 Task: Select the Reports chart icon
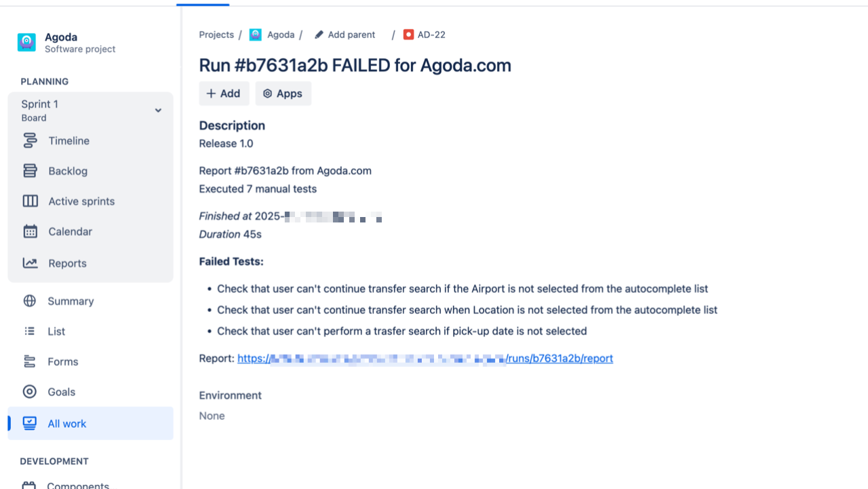[x=31, y=263]
